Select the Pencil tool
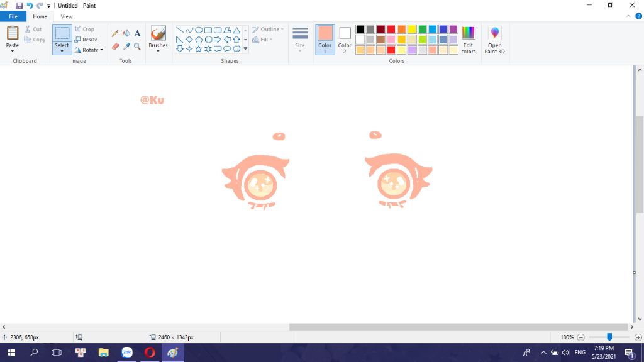This screenshot has height=362, width=644. point(115,34)
